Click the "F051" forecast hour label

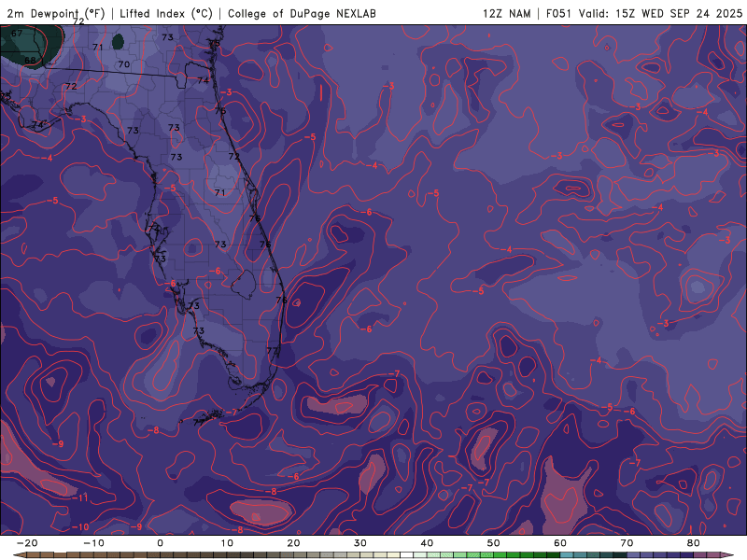point(558,14)
